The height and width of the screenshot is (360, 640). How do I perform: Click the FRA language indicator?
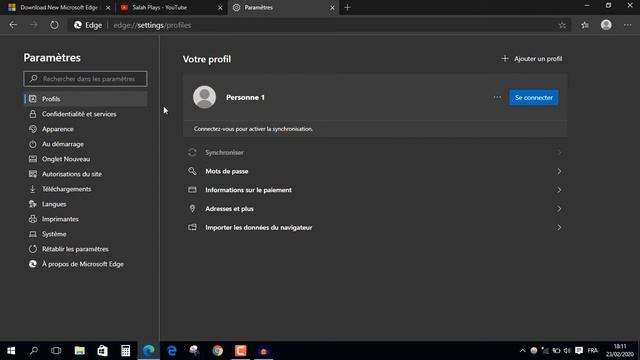click(593, 351)
